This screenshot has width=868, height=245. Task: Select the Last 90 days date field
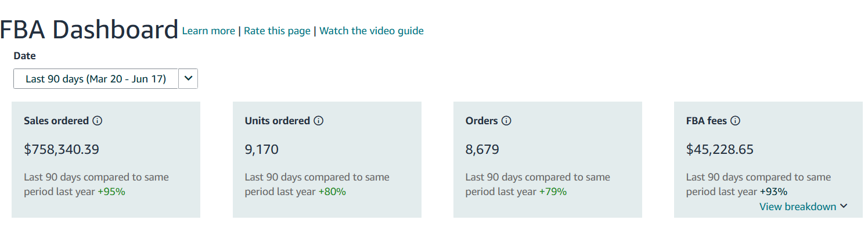96,78
